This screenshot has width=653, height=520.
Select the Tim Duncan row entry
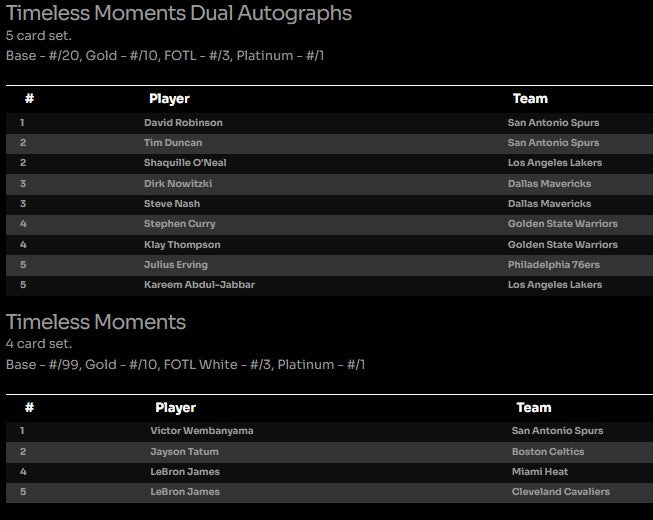(x=173, y=143)
